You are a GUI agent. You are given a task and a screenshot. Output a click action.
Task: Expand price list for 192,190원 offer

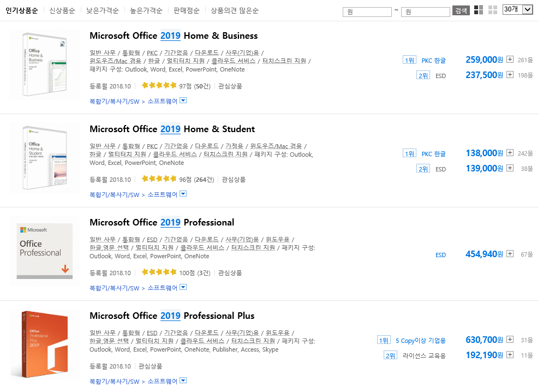point(510,354)
